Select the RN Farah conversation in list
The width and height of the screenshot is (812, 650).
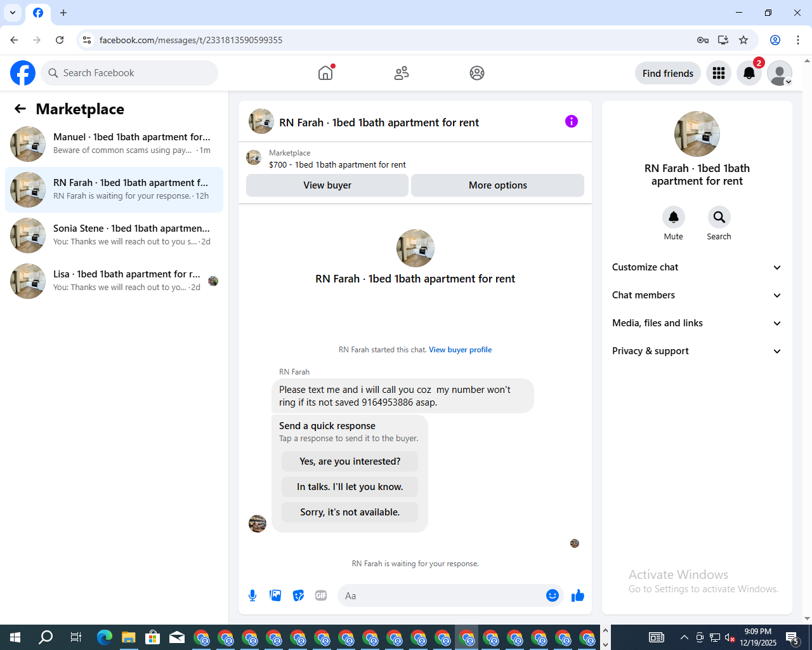(x=114, y=190)
